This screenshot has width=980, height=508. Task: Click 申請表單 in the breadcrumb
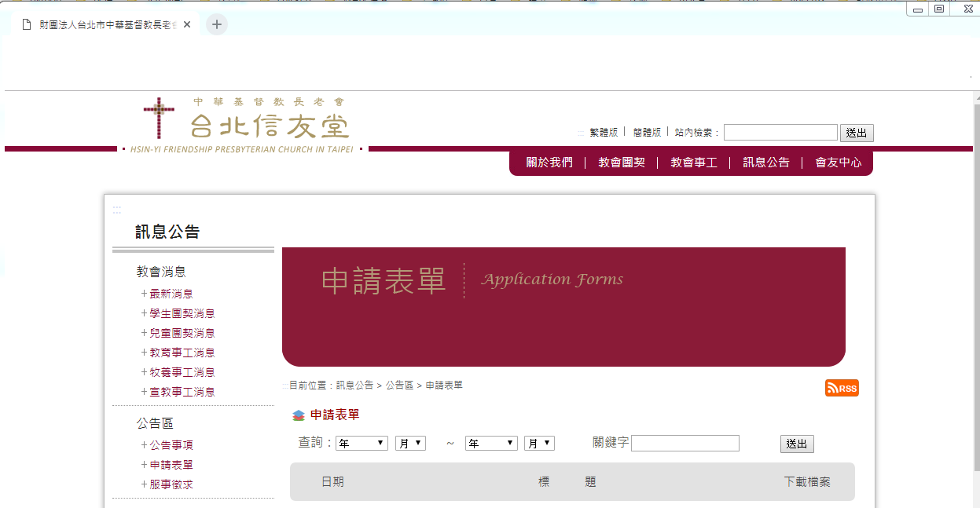(x=444, y=386)
